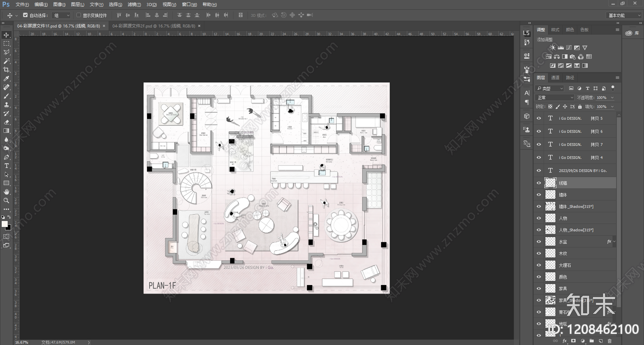644x345 pixels.
Task: Select the Eraser tool
Action: [x=6, y=122]
